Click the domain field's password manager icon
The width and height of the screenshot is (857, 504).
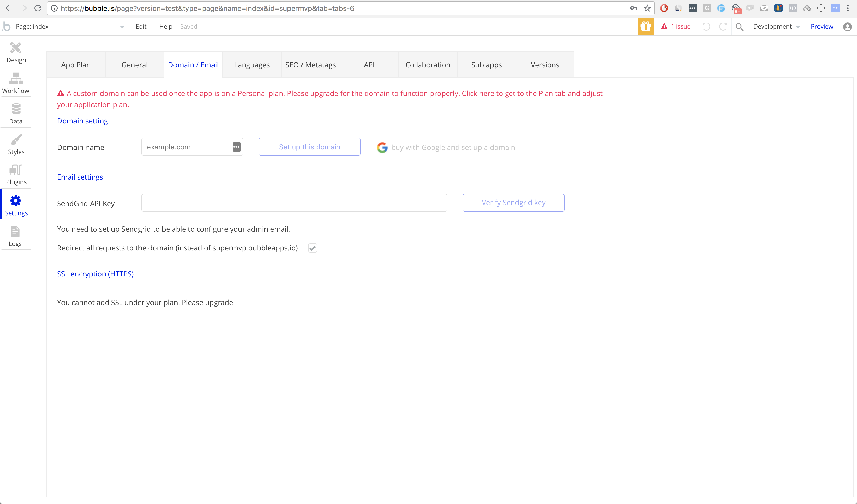236,147
